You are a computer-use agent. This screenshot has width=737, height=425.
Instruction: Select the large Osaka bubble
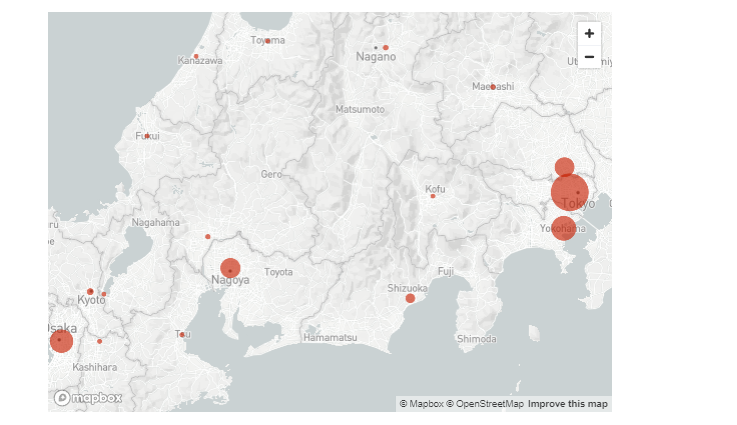61,341
